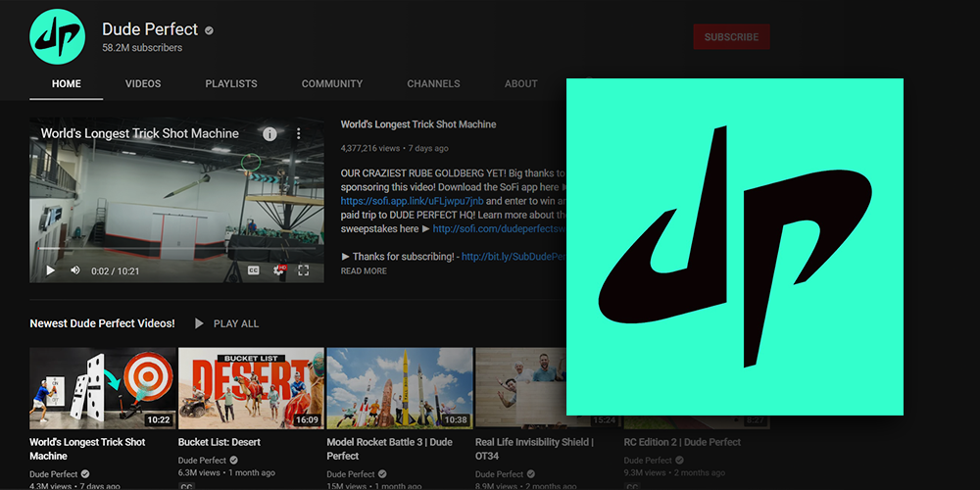Mute the video with the speaker icon
Viewport: 980px width, 490px height.
(75, 270)
